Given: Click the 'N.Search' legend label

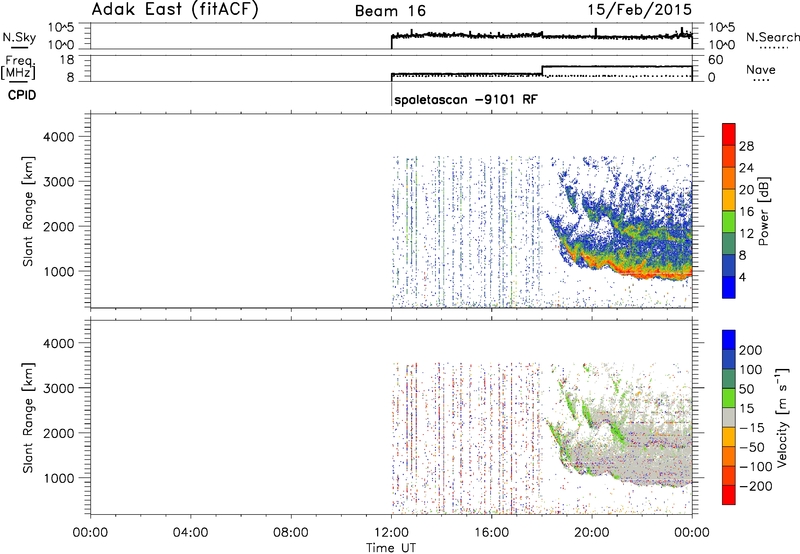Looking at the screenshot, I should pos(772,37).
